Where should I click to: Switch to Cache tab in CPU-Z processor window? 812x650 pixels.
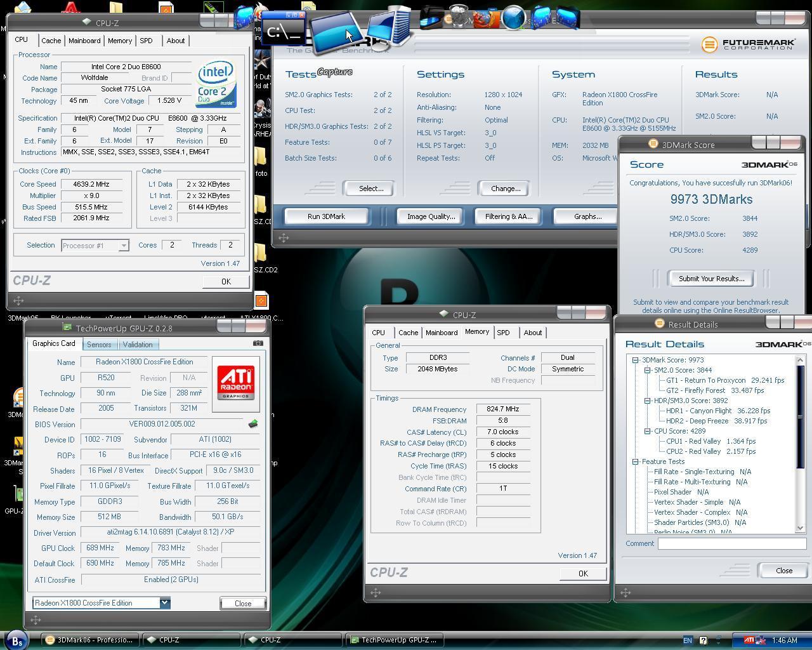51,41
